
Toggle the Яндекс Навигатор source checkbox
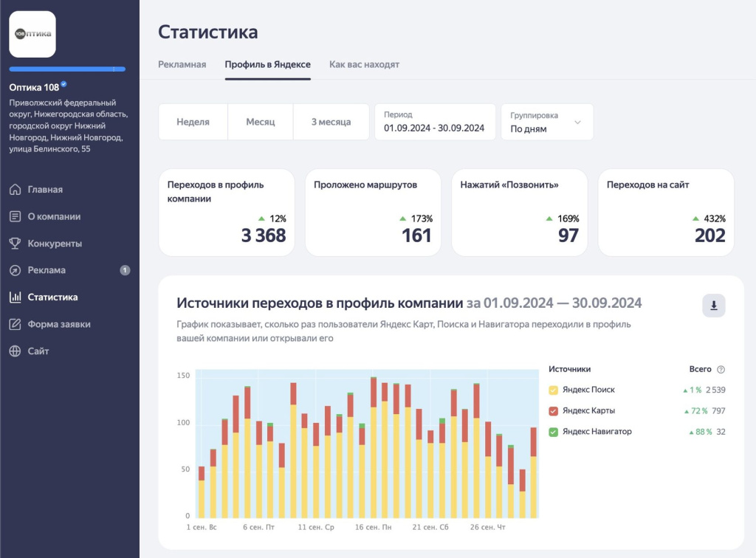coord(554,432)
